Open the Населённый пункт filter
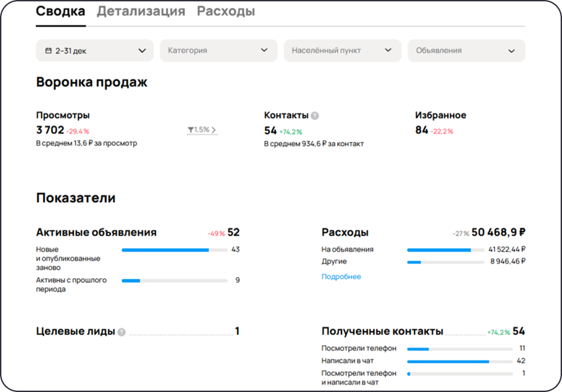 pyautogui.click(x=342, y=50)
